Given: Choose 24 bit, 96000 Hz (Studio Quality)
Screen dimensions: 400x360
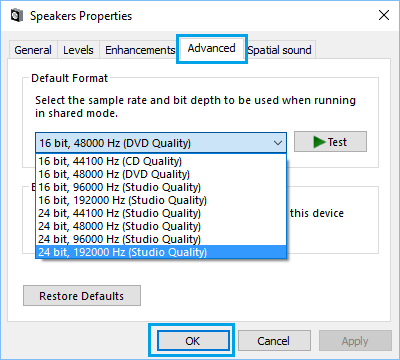Looking at the screenshot, I should [161, 239].
